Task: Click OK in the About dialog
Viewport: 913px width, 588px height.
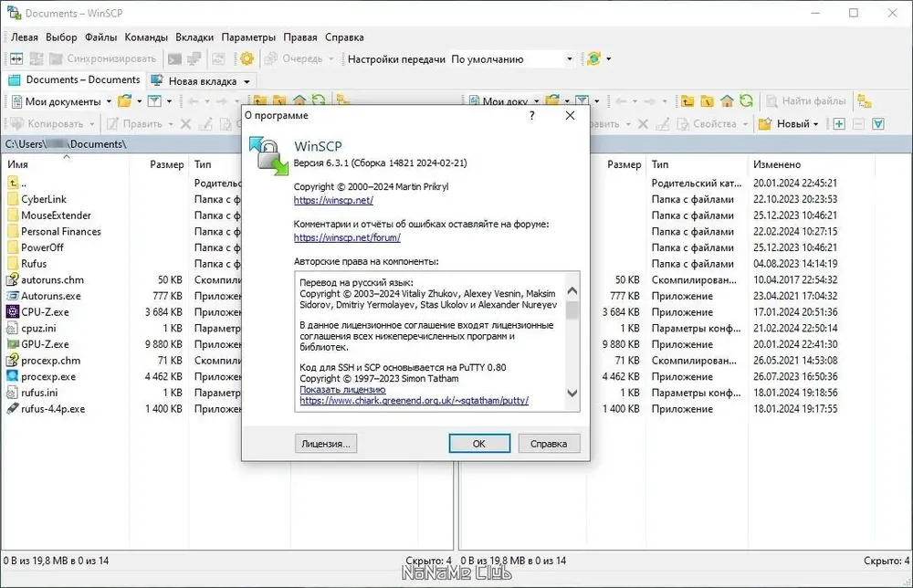Action: pyautogui.click(x=479, y=444)
